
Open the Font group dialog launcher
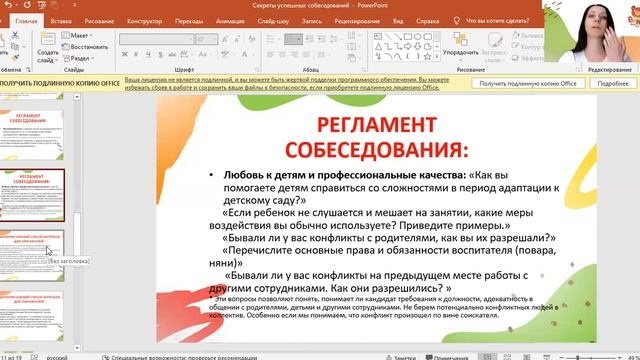pyautogui.click(x=257, y=69)
